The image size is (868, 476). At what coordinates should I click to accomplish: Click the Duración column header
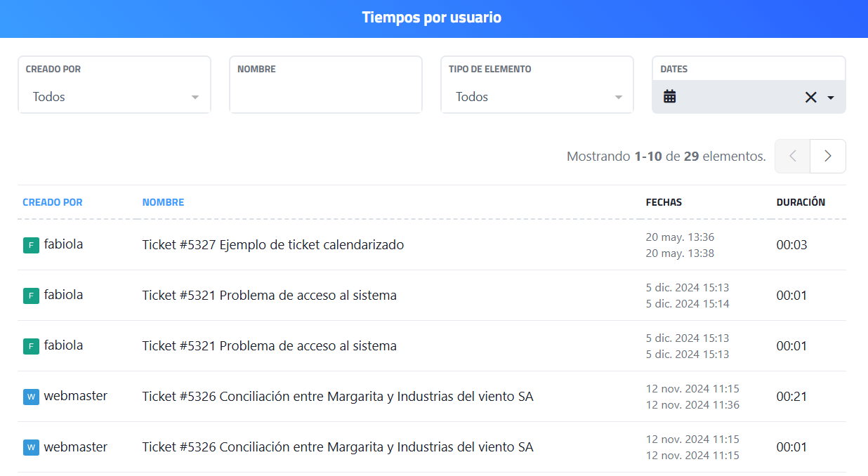(x=801, y=202)
